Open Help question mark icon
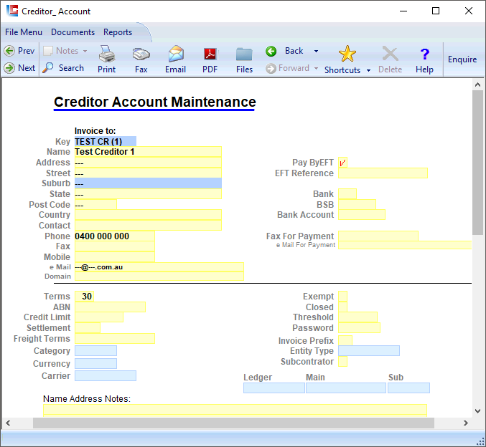486x447 pixels. tap(424, 54)
